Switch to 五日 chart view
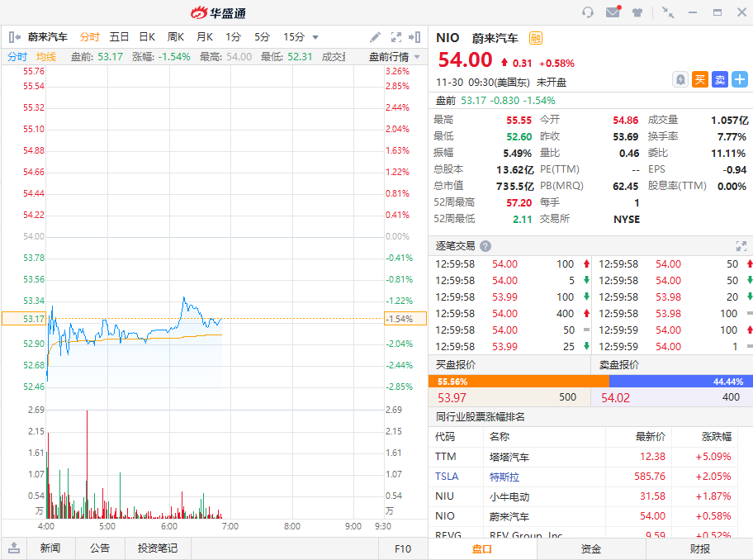This screenshot has width=753, height=560. point(119,37)
